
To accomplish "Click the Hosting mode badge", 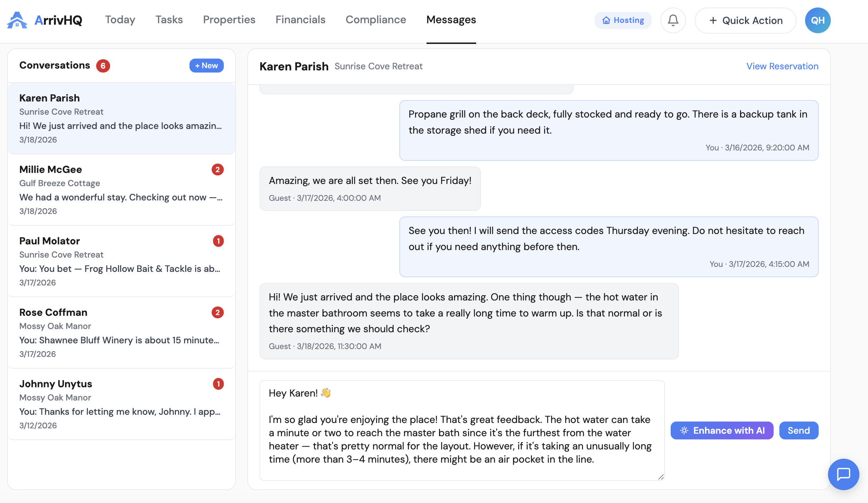I will pos(623,20).
